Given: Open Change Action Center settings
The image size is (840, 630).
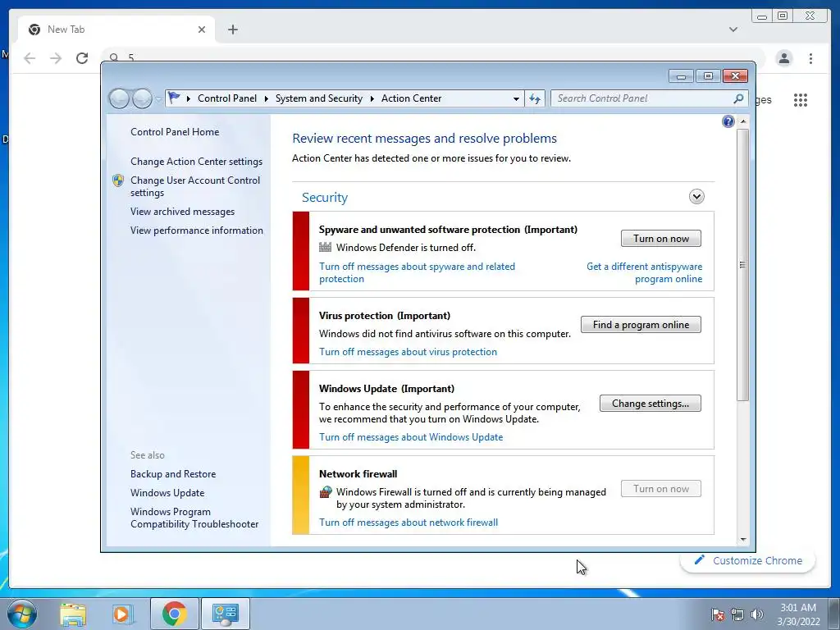Looking at the screenshot, I should (196, 162).
